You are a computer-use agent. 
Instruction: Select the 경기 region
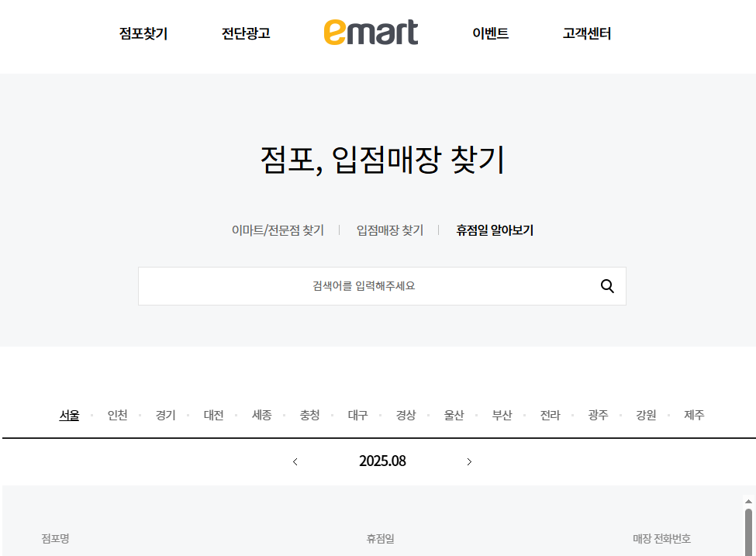coord(165,415)
